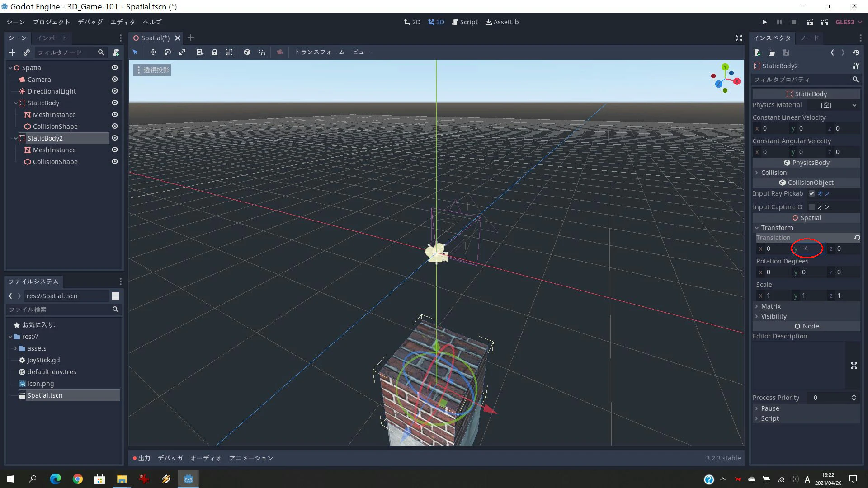Screen dimensions: 868x488
Task: Select the Move mode tool in viewport toolbar
Action: point(153,52)
